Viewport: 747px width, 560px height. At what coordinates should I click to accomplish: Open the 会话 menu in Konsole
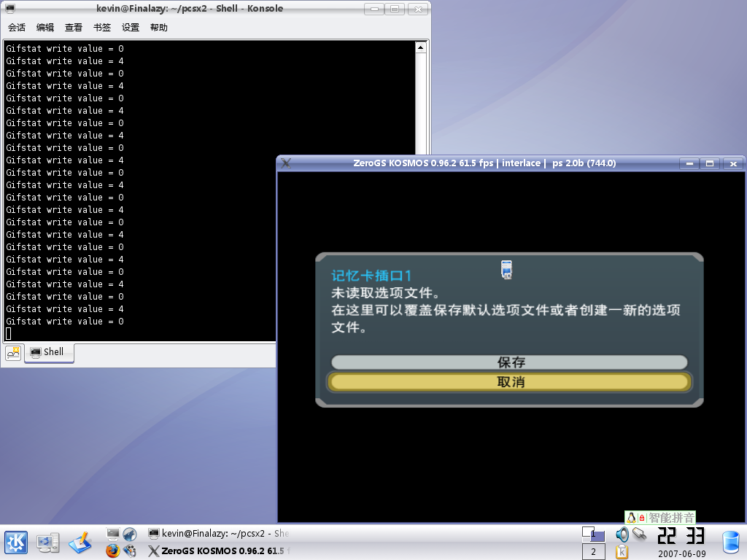point(17,28)
